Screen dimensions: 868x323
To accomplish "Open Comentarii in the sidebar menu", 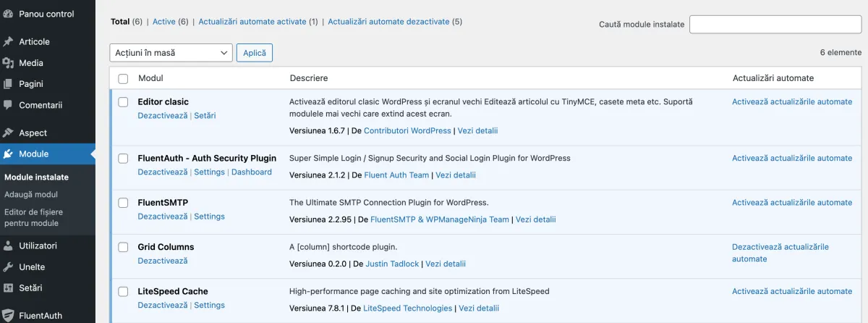I will tap(41, 105).
